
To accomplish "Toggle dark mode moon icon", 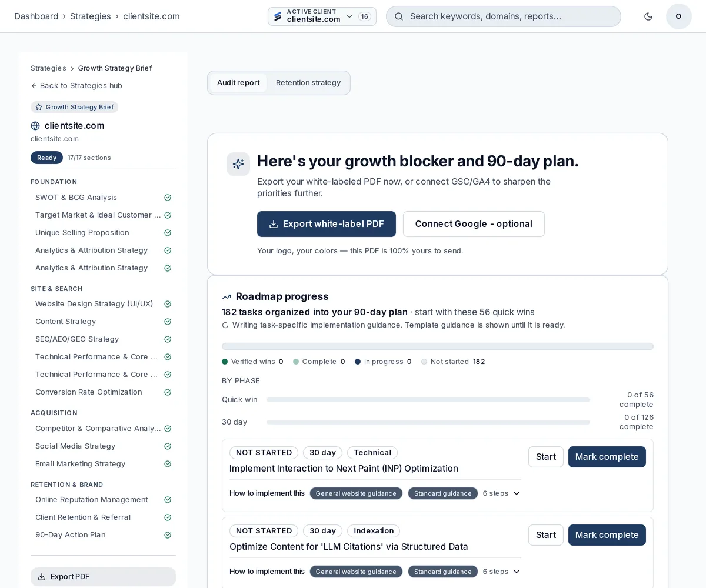I will 648,16.
